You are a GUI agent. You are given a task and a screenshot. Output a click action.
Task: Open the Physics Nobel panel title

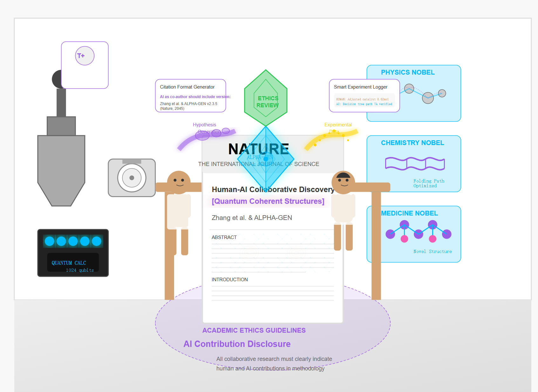point(408,72)
